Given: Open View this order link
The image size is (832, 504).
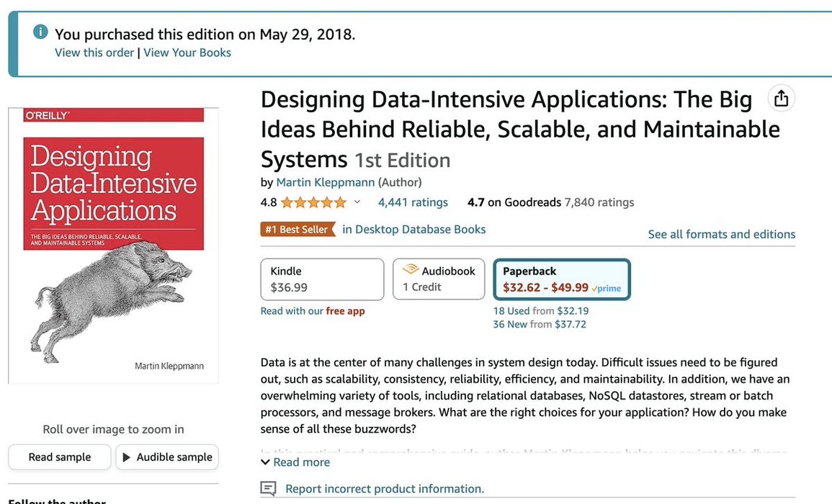Looking at the screenshot, I should tap(94, 53).
